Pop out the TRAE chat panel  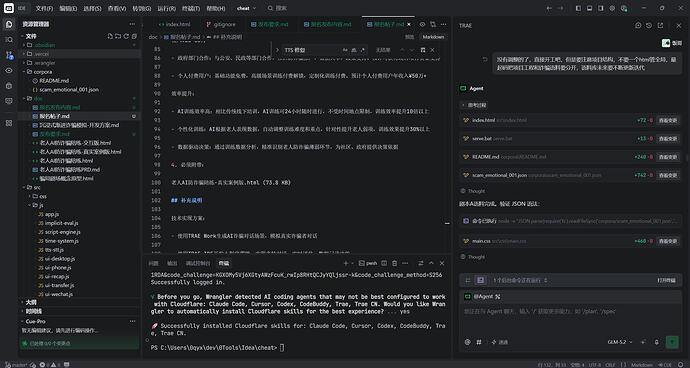click(x=660, y=26)
